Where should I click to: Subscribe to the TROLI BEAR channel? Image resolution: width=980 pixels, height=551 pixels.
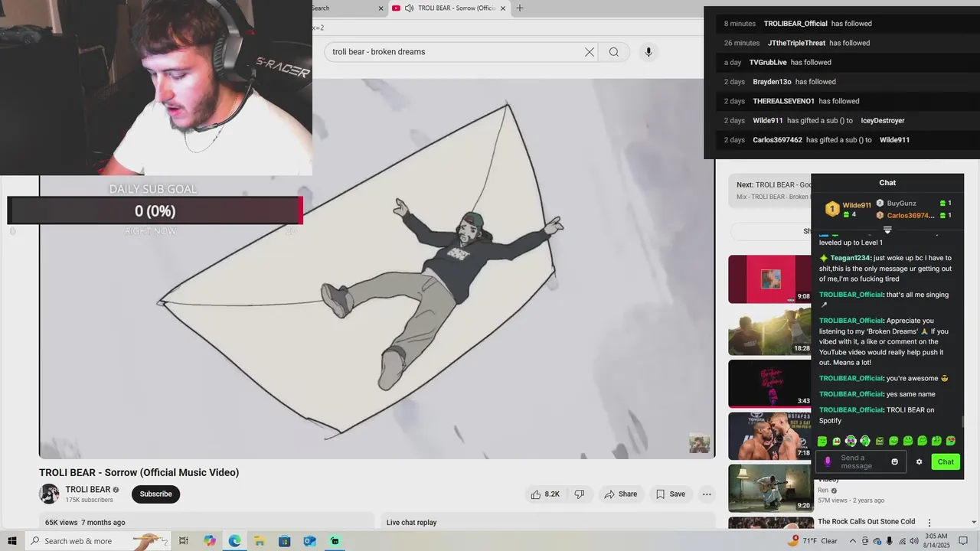[x=155, y=494]
